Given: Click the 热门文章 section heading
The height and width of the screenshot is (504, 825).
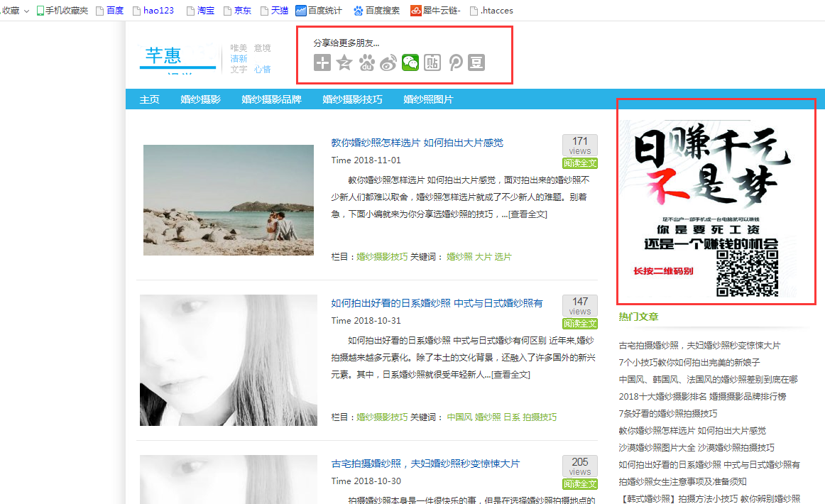Looking at the screenshot, I should (638, 317).
